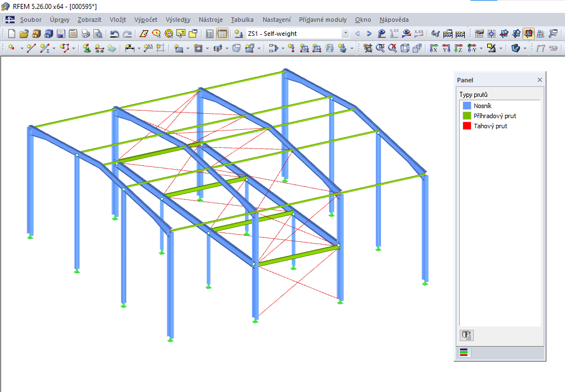Set XY work plane icon
This screenshot has width=565, height=392.
tap(504, 34)
